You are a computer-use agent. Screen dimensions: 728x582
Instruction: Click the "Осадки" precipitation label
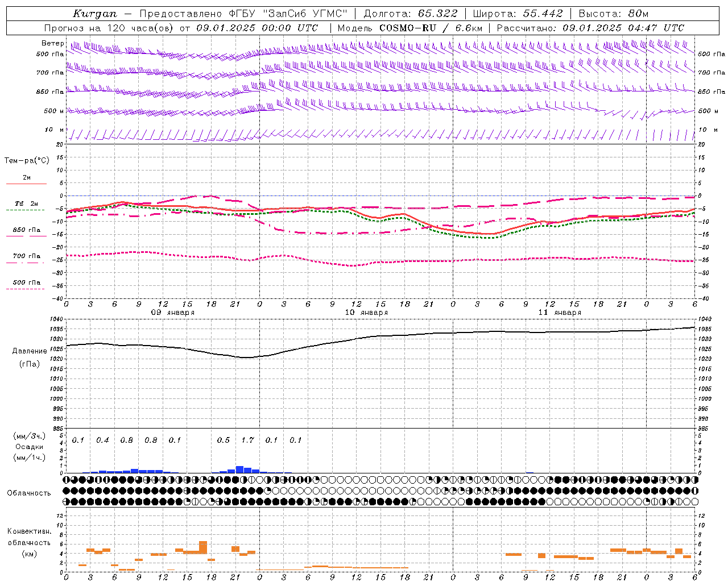29,447
